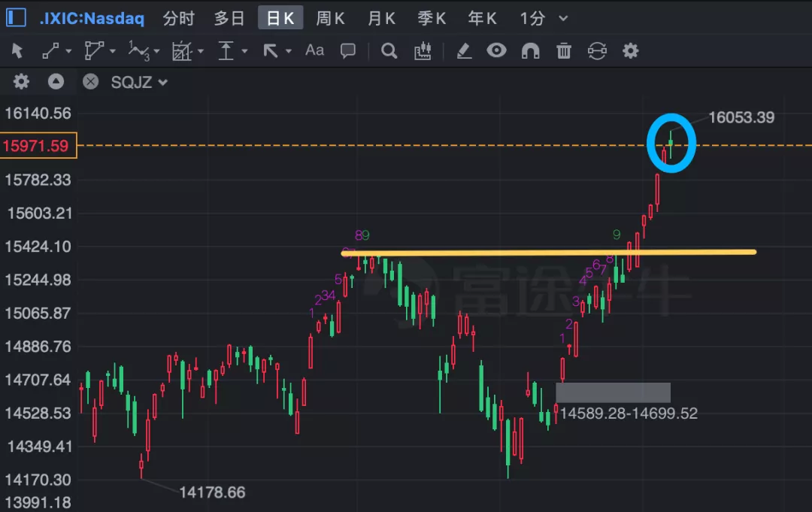Collapse indicator with up-arrow circle icon
812x512 pixels.
click(56, 82)
